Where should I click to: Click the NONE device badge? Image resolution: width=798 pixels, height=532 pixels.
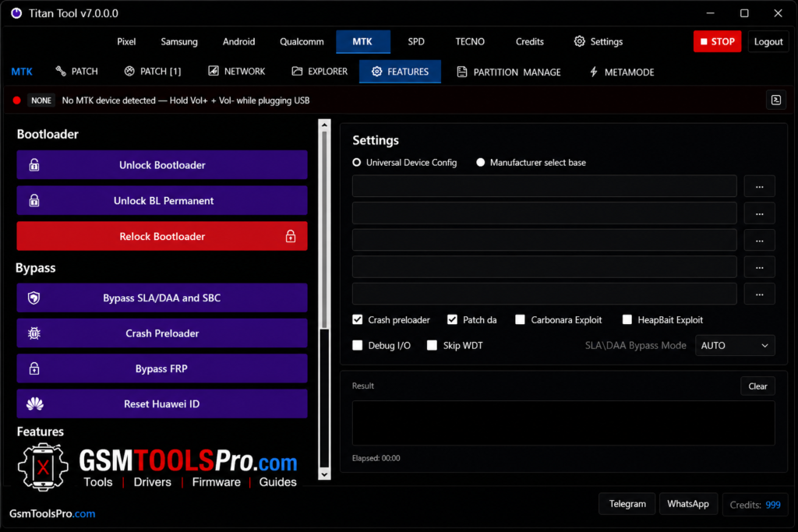click(41, 100)
